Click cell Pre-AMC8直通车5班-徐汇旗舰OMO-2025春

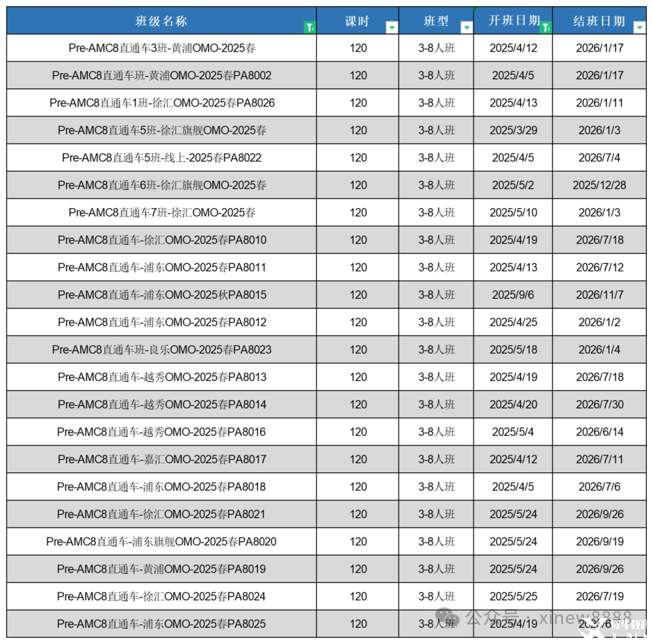(161, 131)
